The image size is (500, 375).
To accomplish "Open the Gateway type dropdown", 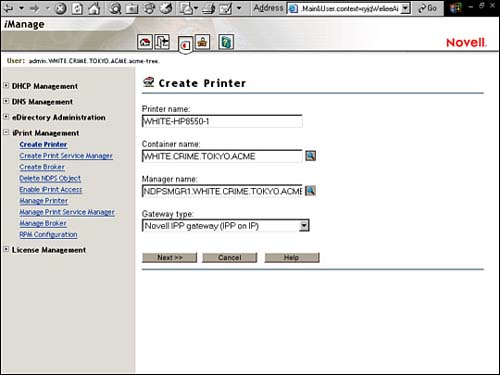I will pyautogui.click(x=304, y=226).
